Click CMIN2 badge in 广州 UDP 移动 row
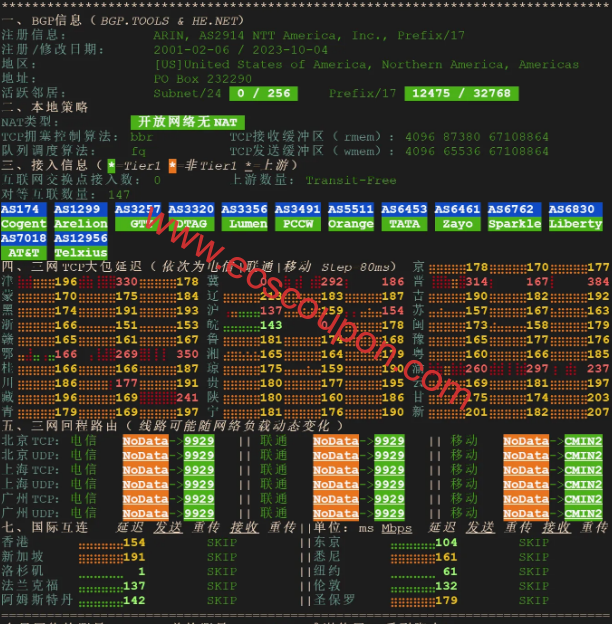 point(583,513)
